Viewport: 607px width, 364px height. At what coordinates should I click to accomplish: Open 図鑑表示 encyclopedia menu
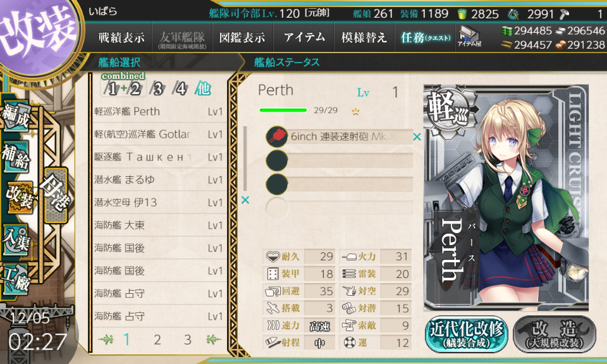(242, 37)
